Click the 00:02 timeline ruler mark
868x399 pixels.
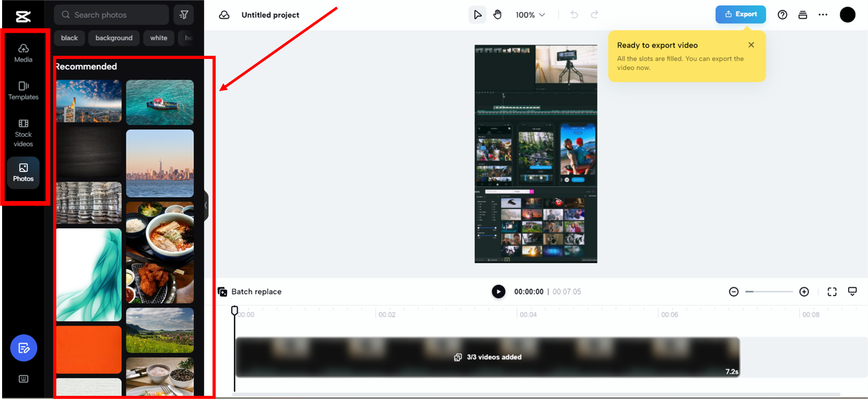tap(387, 314)
